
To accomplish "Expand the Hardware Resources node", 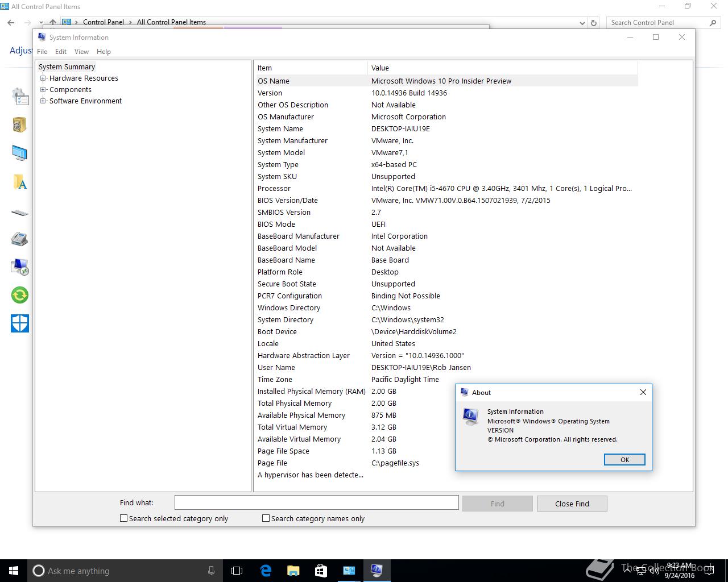I will tap(43, 78).
